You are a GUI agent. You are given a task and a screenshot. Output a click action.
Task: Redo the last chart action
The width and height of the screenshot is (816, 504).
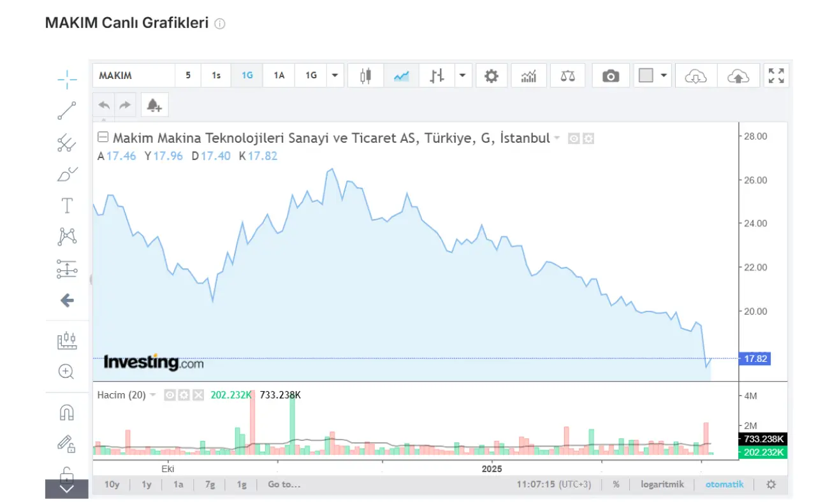click(125, 105)
